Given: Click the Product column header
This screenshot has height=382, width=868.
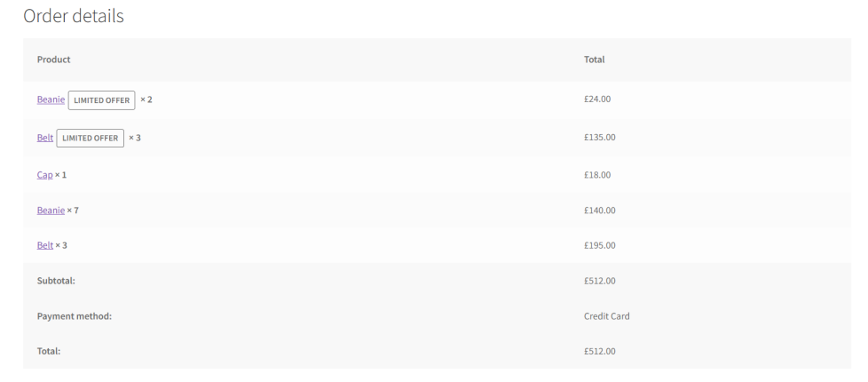Looking at the screenshot, I should pyautogui.click(x=54, y=60).
